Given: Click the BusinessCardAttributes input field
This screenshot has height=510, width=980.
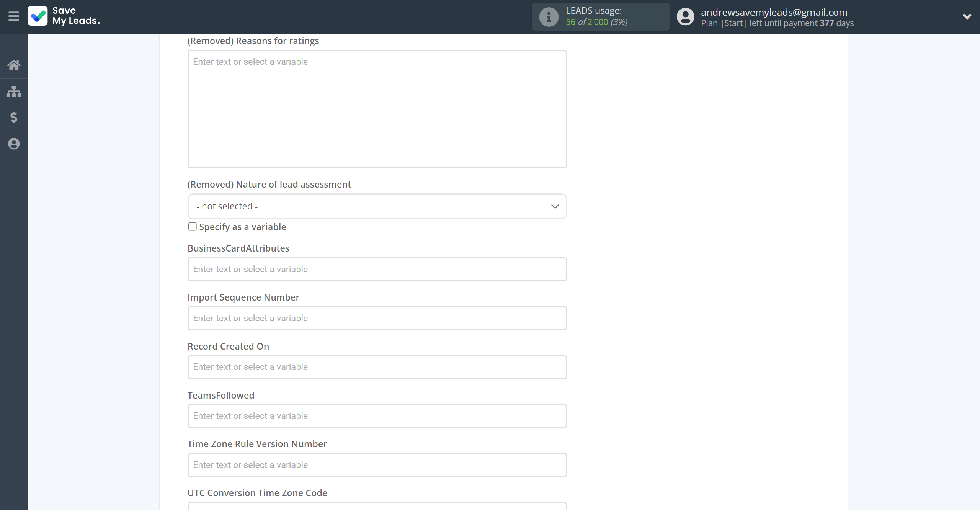Looking at the screenshot, I should 377,269.
